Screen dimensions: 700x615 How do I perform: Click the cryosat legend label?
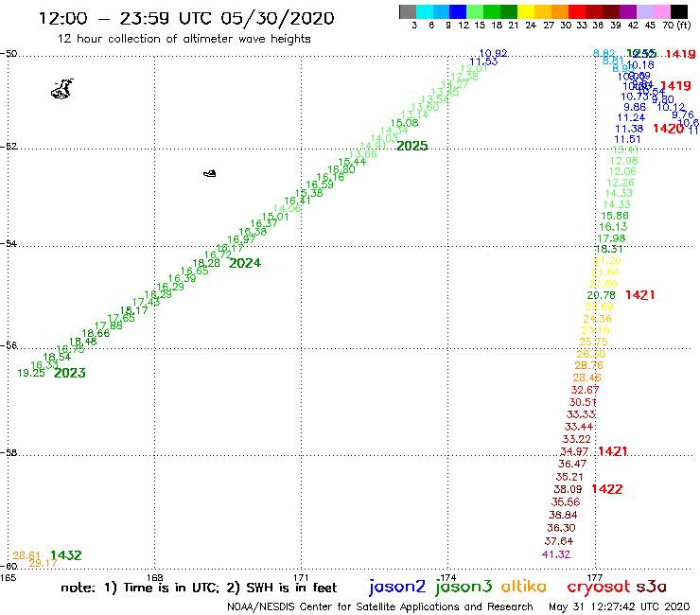point(598,587)
